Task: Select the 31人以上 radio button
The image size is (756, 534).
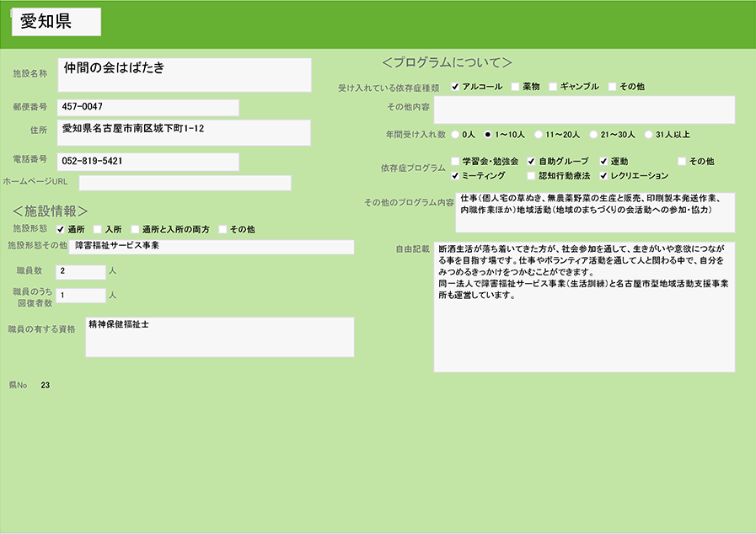Action: 648,134
